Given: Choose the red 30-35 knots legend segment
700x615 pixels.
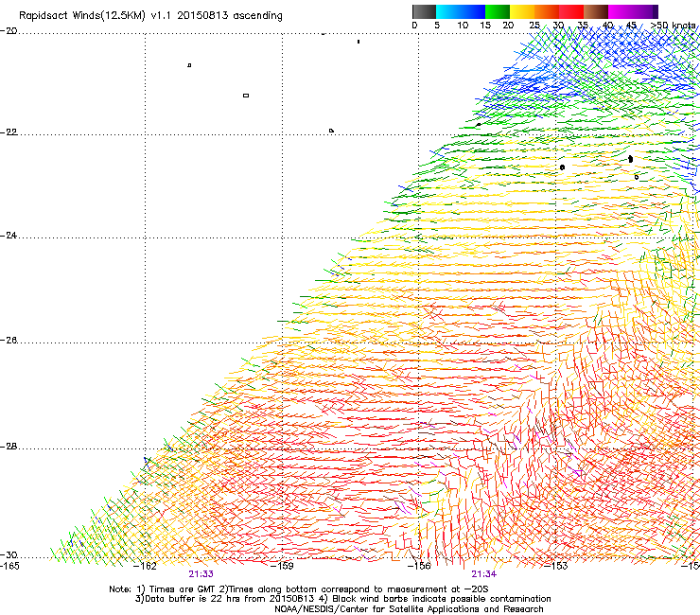Looking at the screenshot, I should (571, 11).
